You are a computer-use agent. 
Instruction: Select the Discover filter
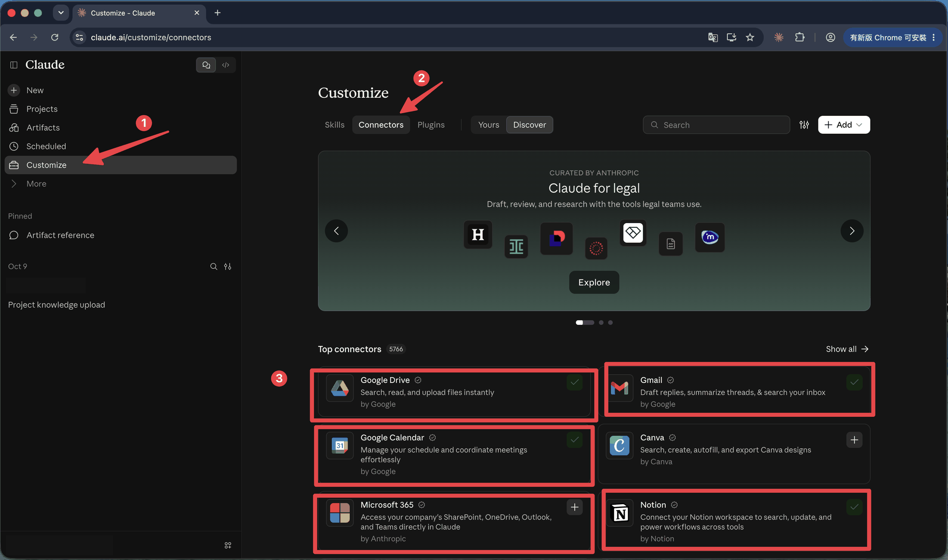529,125
